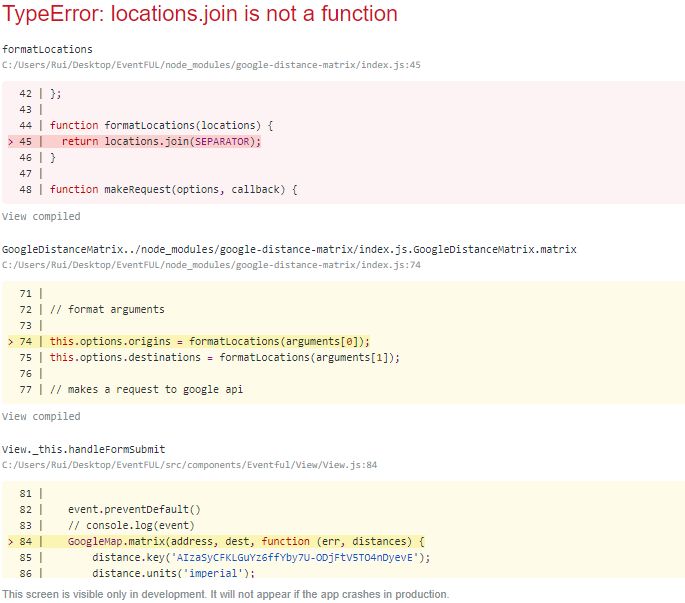This screenshot has width=685, height=603.
Task: Open the index.js:45 file path link
Action: (x=211, y=65)
